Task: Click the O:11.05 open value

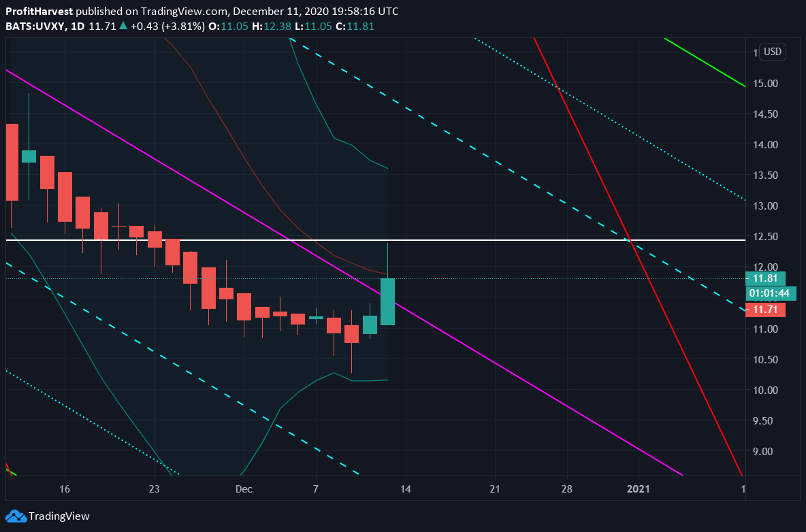Action: pos(228,26)
